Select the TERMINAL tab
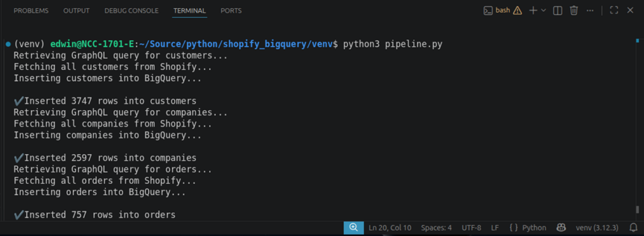Image resolution: width=644 pixels, height=236 pixels. 189,11
